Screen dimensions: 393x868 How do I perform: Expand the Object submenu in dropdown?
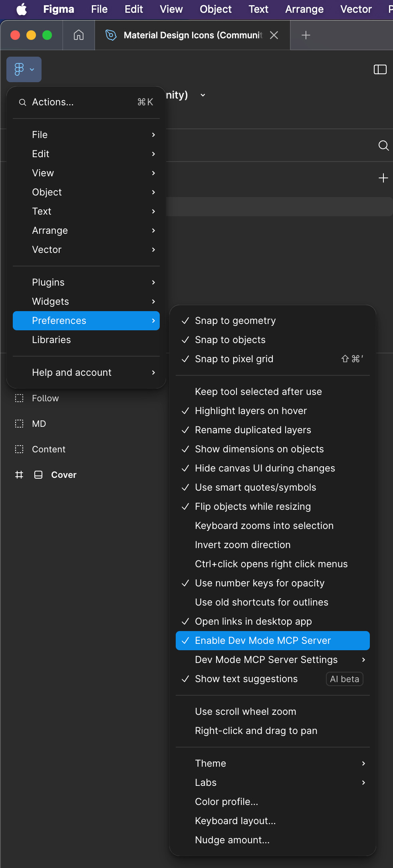coord(86,192)
